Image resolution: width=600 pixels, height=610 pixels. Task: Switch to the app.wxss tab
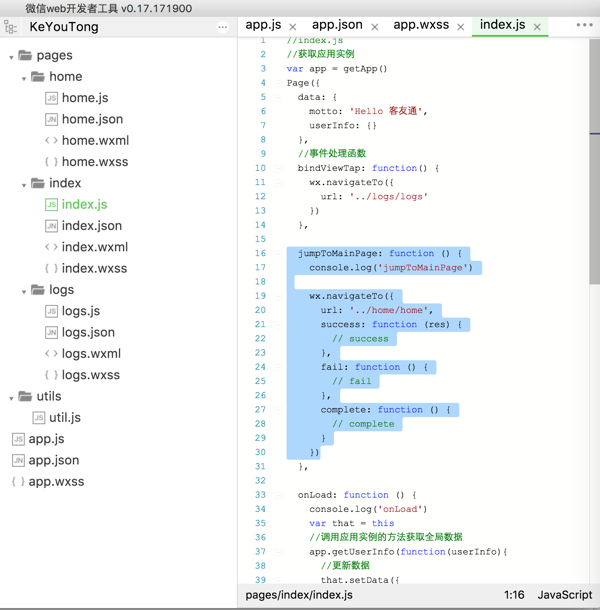[421, 25]
